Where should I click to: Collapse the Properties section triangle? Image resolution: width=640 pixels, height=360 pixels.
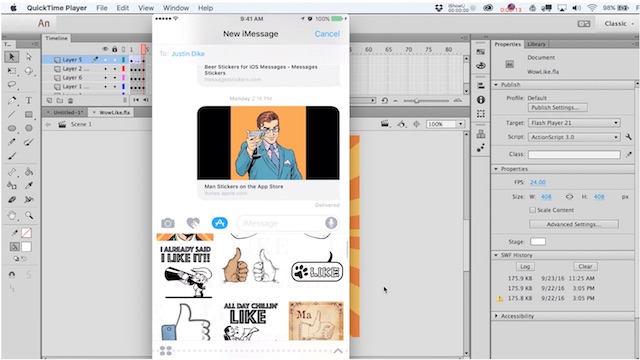[x=497, y=169]
